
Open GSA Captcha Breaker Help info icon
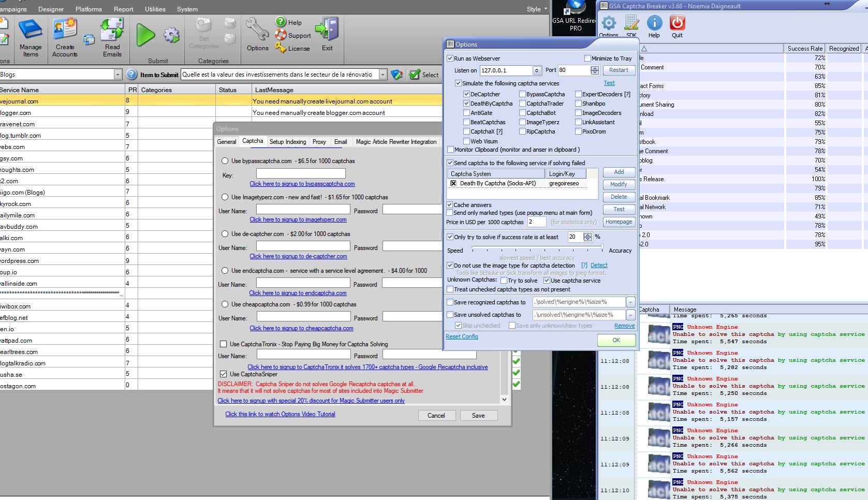click(x=654, y=23)
